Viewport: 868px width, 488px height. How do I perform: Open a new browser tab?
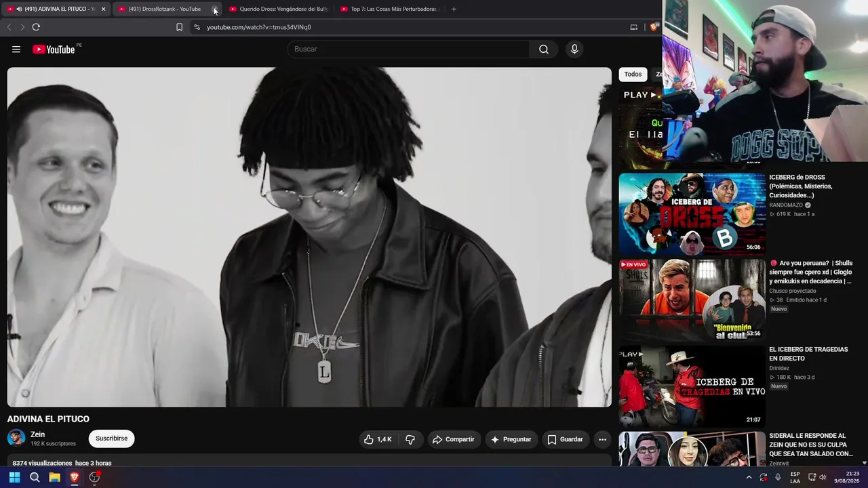tap(454, 9)
